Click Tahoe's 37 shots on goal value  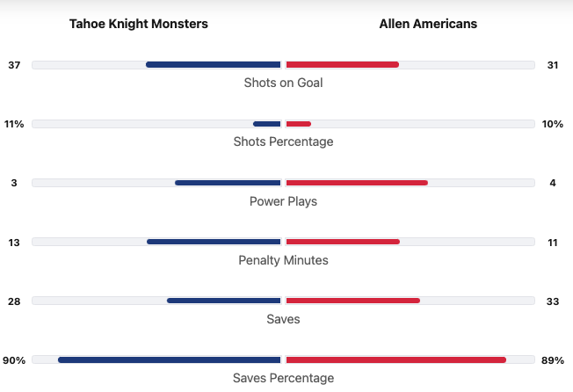14,65
